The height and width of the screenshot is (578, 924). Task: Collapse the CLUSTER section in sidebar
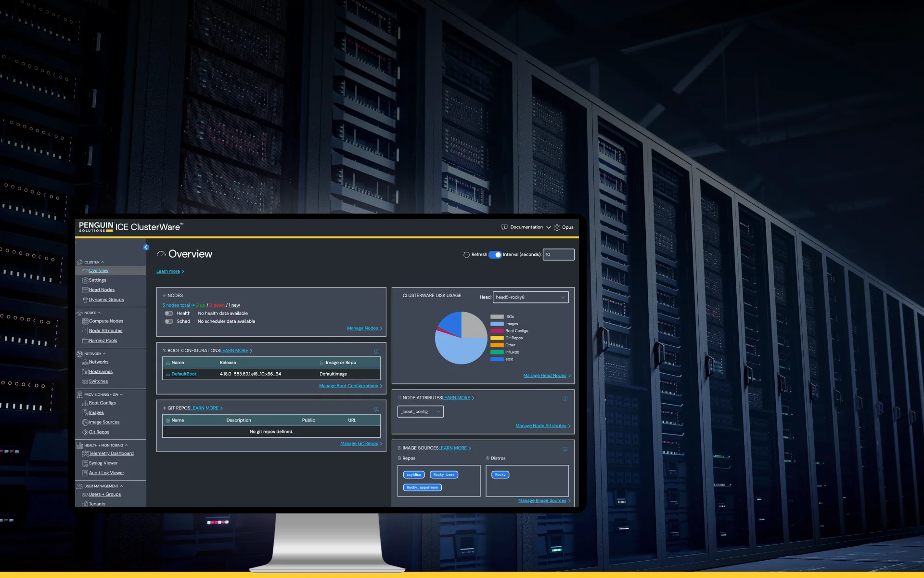point(102,263)
